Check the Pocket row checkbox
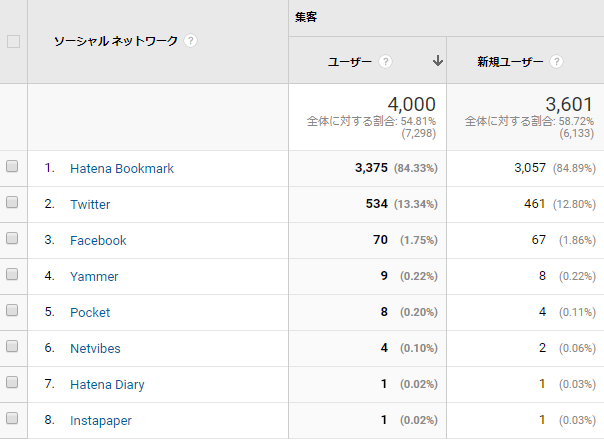This screenshot has height=440, width=604. point(12,310)
